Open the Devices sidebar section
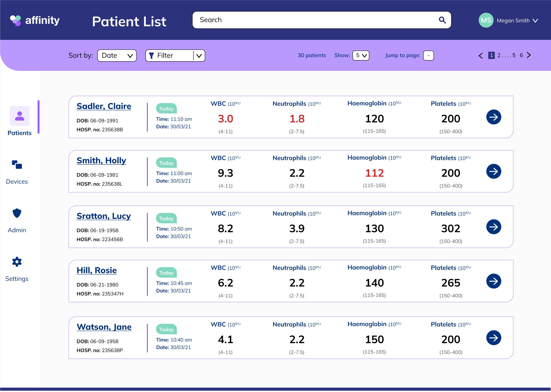551x392 pixels. pyautogui.click(x=17, y=172)
